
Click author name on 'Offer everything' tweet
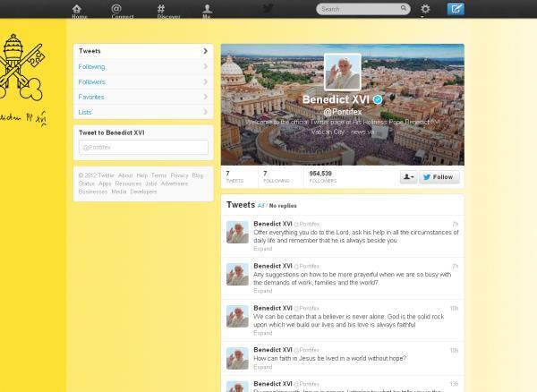273,224
